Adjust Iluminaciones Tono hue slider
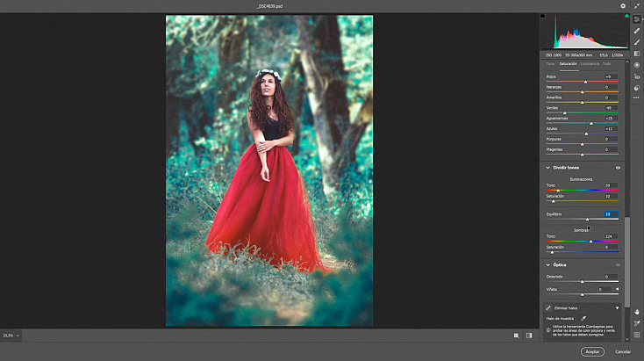Viewport: 644px width, 361px height. 558,191
